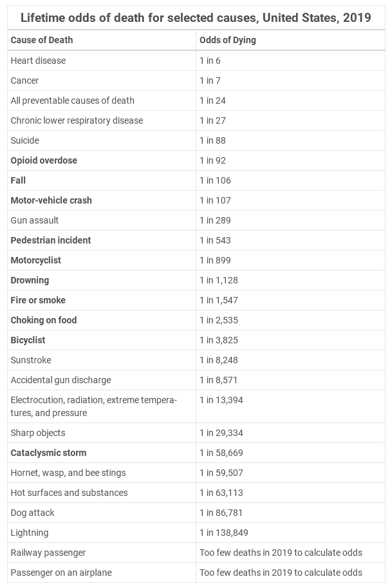Select the Heart disease row label
Image resolution: width=390 pixels, height=588 pixels.
[38, 61]
